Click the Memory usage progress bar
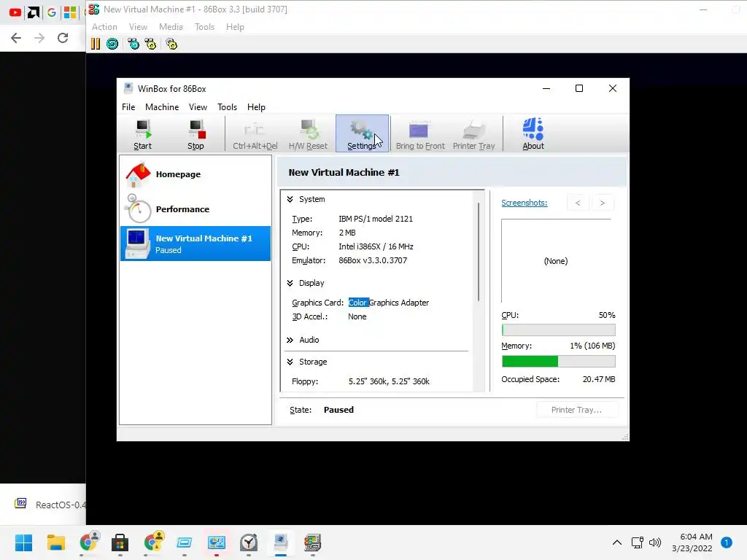This screenshot has height=560, width=747. point(558,362)
